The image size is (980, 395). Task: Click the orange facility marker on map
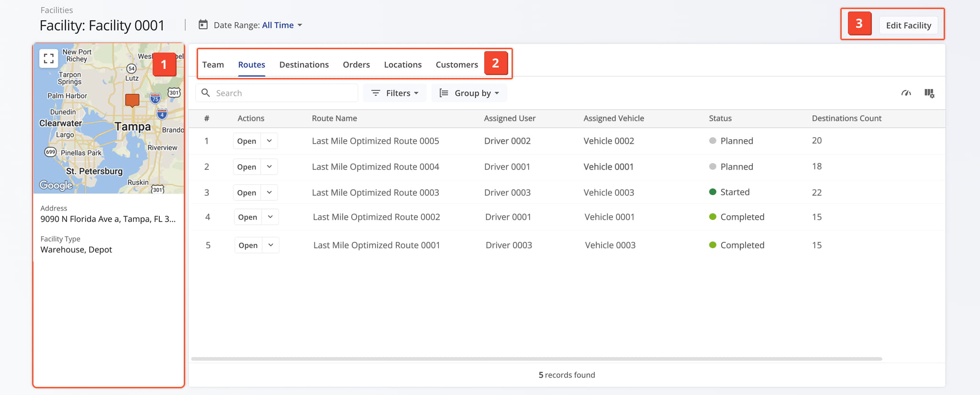pyautogui.click(x=132, y=100)
